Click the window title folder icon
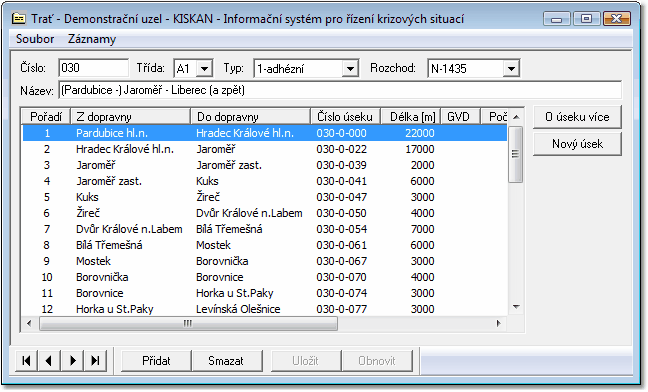Screen dimensions: 648x392 19,19
